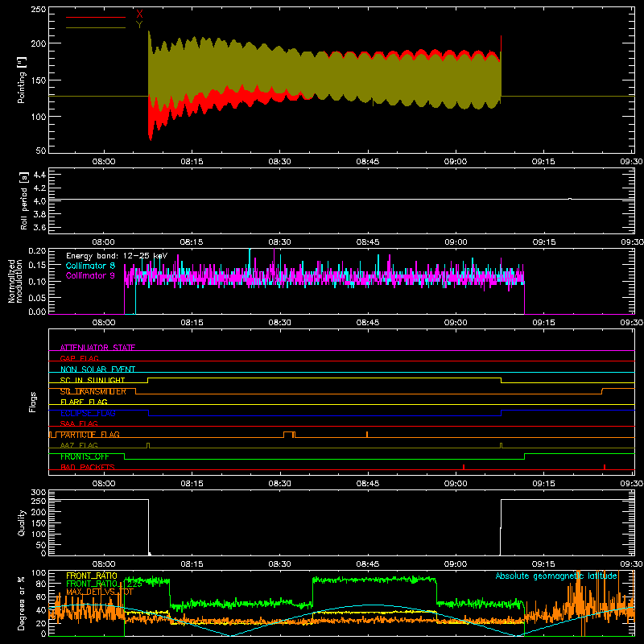Click the 'Energy band: 12-25 keV' label
The height and width of the screenshot is (644, 644).
[117, 256]
